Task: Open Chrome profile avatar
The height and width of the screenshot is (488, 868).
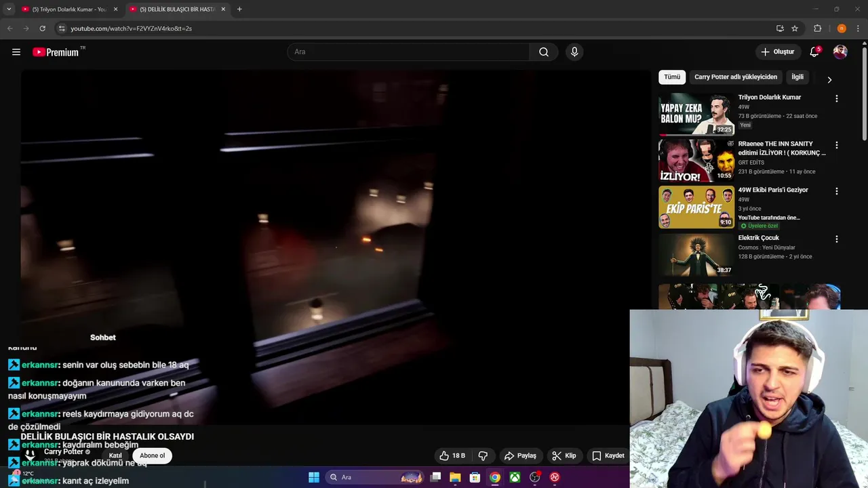Action: [842, 28]
